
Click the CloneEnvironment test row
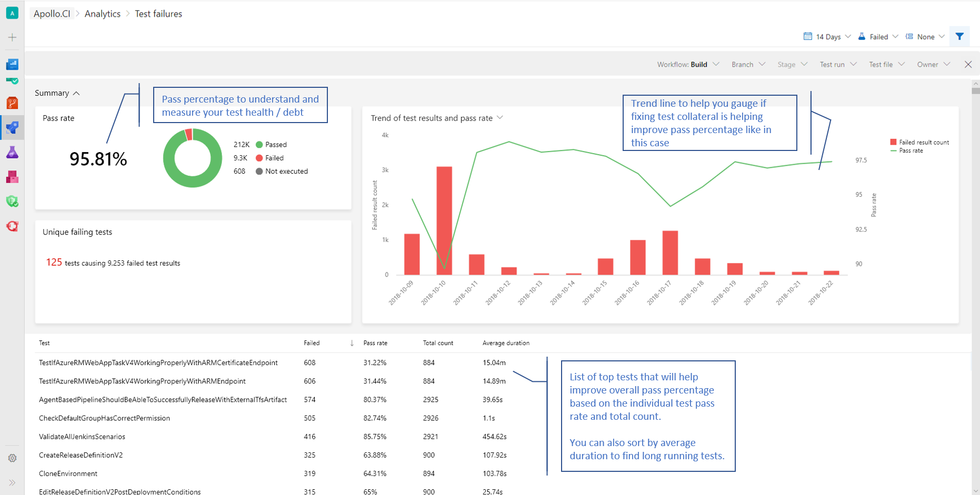68,473
